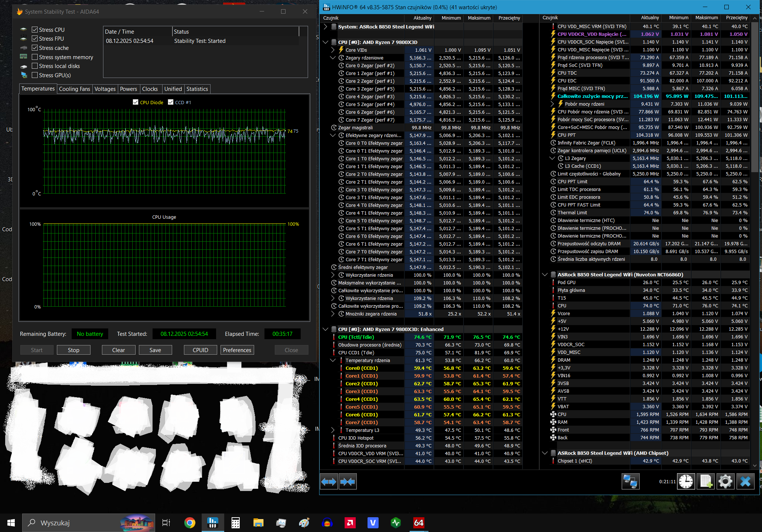Click the HWiNFO expand columns arrows icon
762x532 pixels.
pos(328,481)
